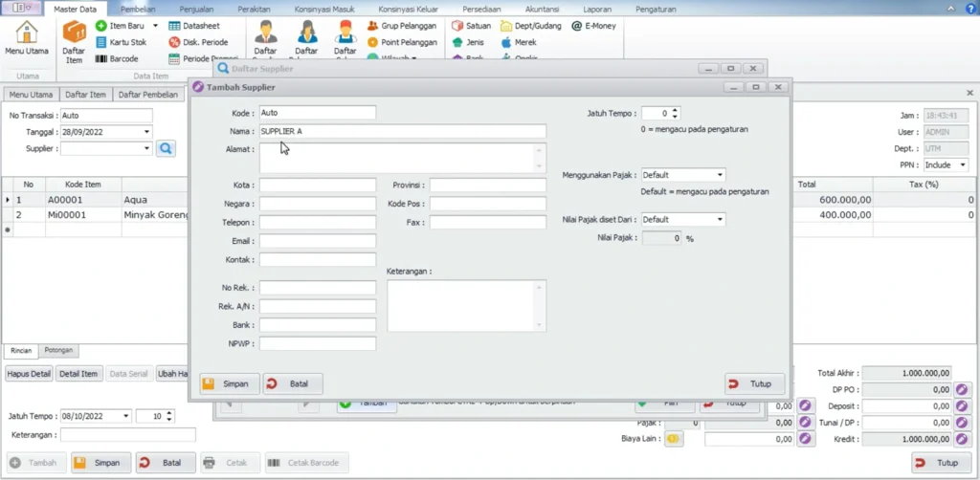Expand the PPN Include dropdown
980x480 pixels.
pos(962,165)
